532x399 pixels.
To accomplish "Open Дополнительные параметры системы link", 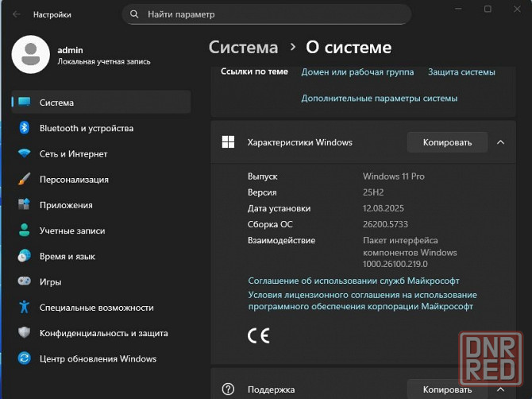I will tap(380, 98).
